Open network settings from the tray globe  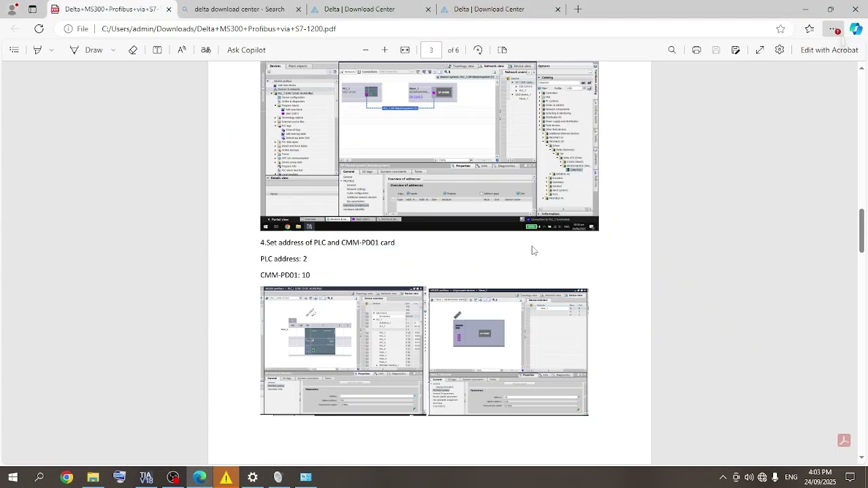tap(762, 477)
